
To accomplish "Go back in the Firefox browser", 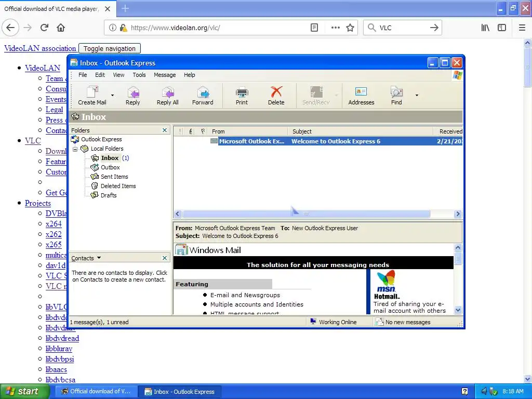I will pyautogui.click(x=10, y=28).
